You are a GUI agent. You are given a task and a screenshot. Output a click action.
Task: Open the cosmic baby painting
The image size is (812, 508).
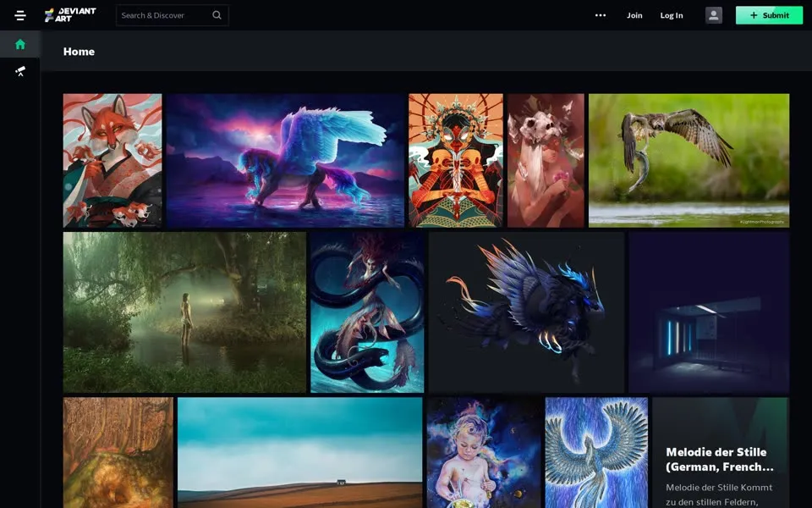(484, 452)
